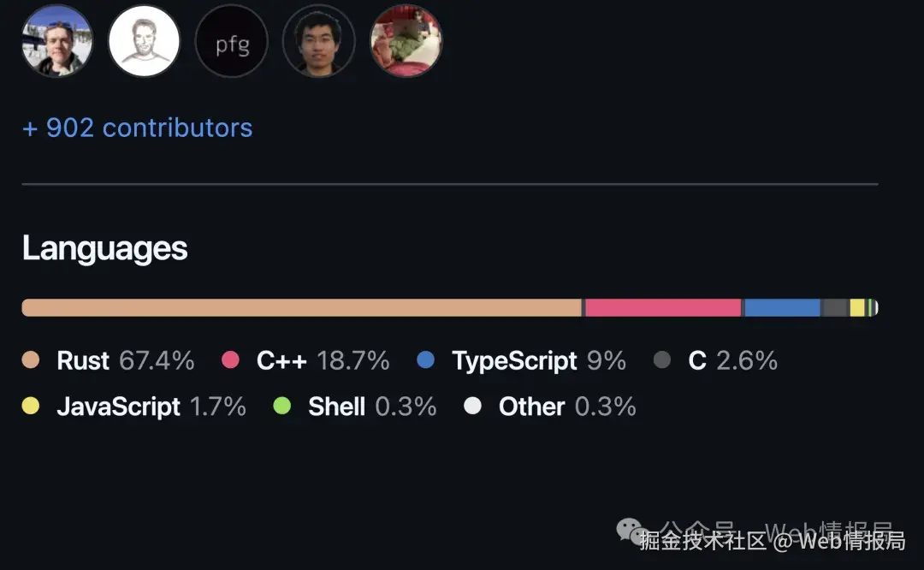Click the C 2.6% language link
The image size is (924, 570).
coord(715,360)
